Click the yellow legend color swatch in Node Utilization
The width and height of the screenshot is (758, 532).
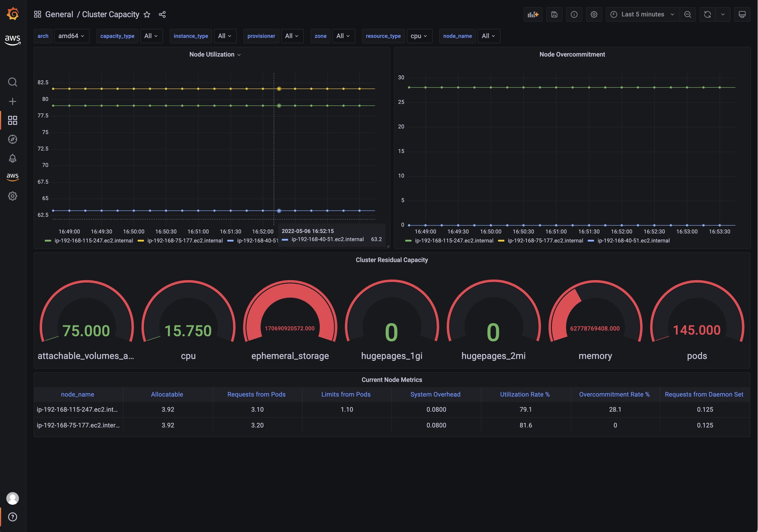tap(141, 241)
